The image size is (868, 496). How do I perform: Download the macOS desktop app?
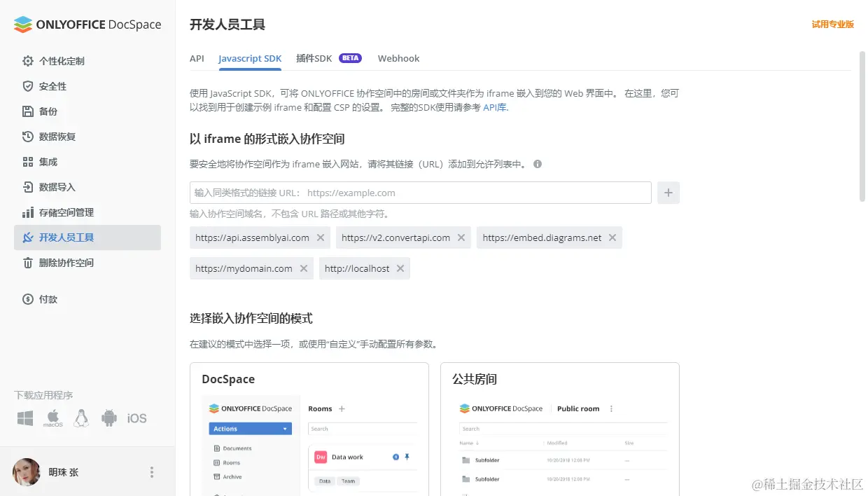coord(53,418)
